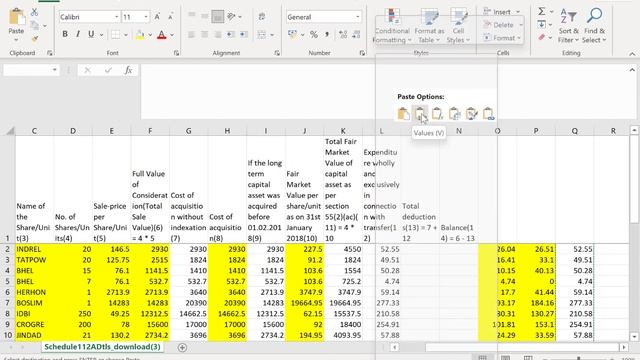The width and height of the screenshot is (640, 360).
Task: Open Sort & Filter menu
Action: click(569, 25)
